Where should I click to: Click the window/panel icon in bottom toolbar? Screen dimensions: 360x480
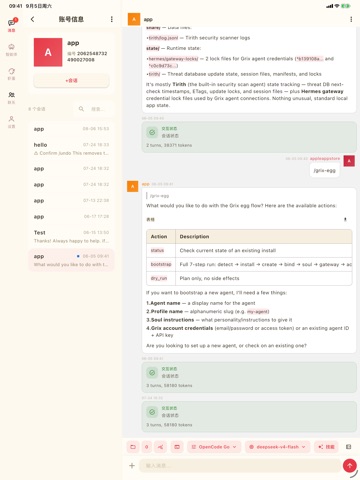pyautogui.click(x=177, y=447)
